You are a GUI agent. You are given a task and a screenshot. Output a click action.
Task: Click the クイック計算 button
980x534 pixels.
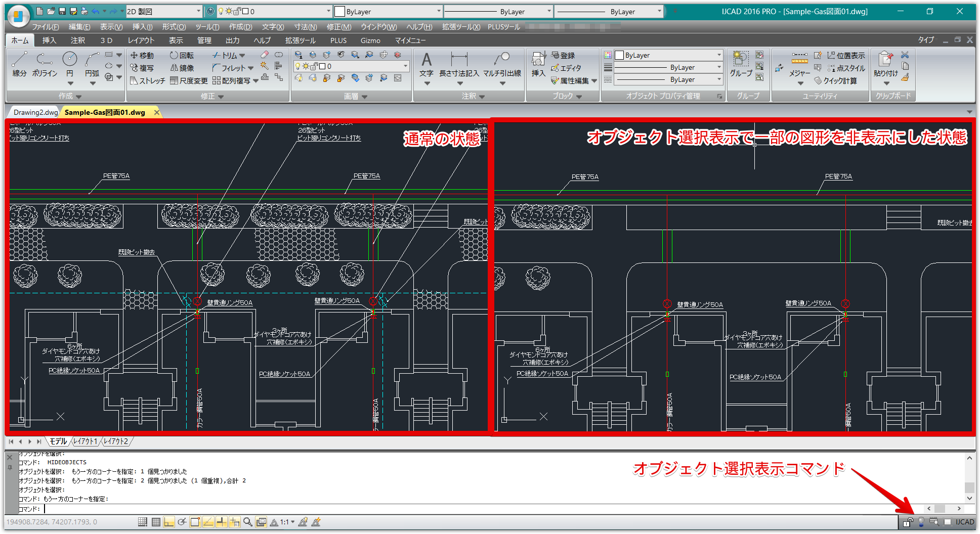(x=837, y=80)
